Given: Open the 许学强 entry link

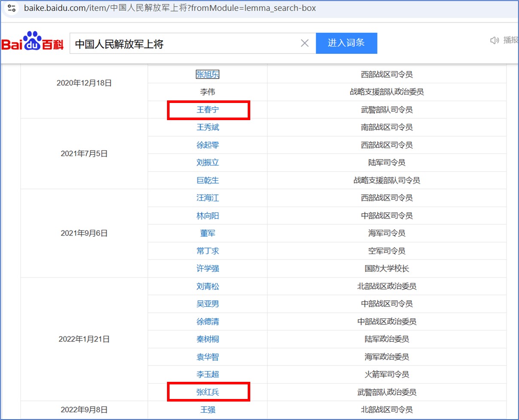Looking at the screenshot, I should coord(208,269).
